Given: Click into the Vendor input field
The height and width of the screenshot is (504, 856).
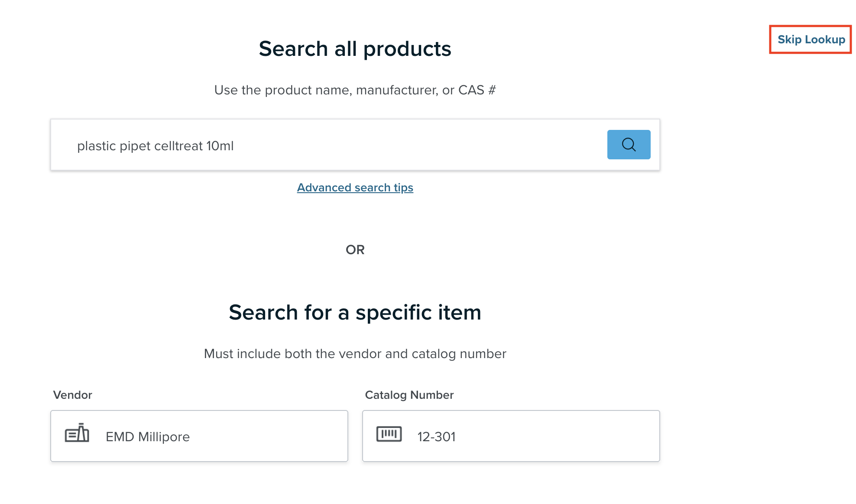Looking at the screenshot, I should 199,436.
